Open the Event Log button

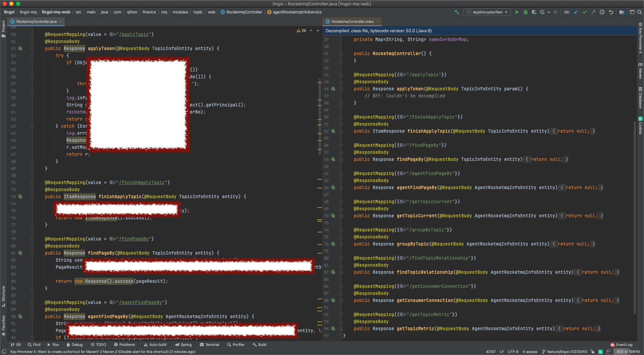click(x=622, y=345)
